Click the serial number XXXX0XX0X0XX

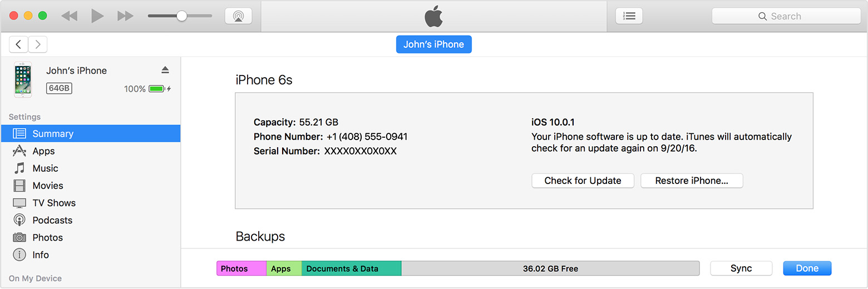pos(361,151)
